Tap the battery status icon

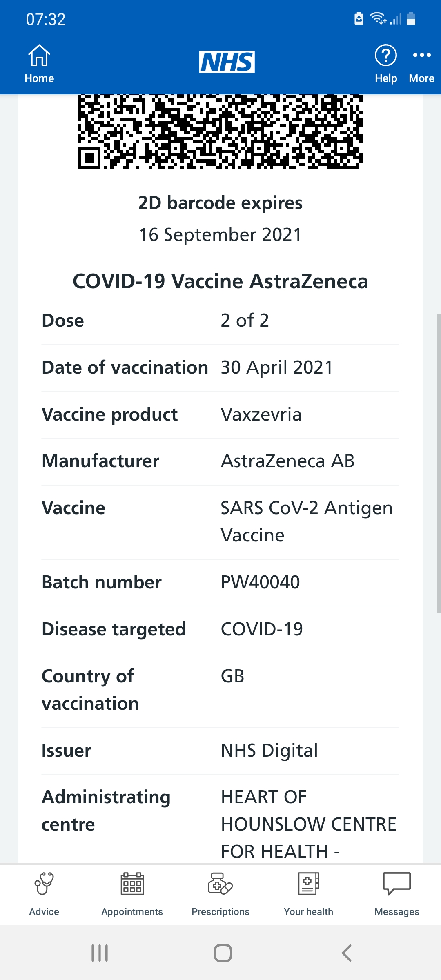[x=411, y=18]
